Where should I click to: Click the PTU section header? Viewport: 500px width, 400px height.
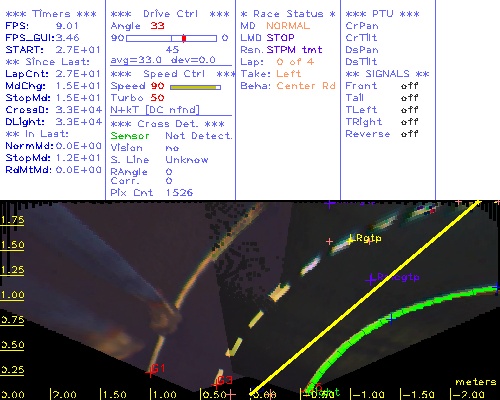click(x=382, y=14)
